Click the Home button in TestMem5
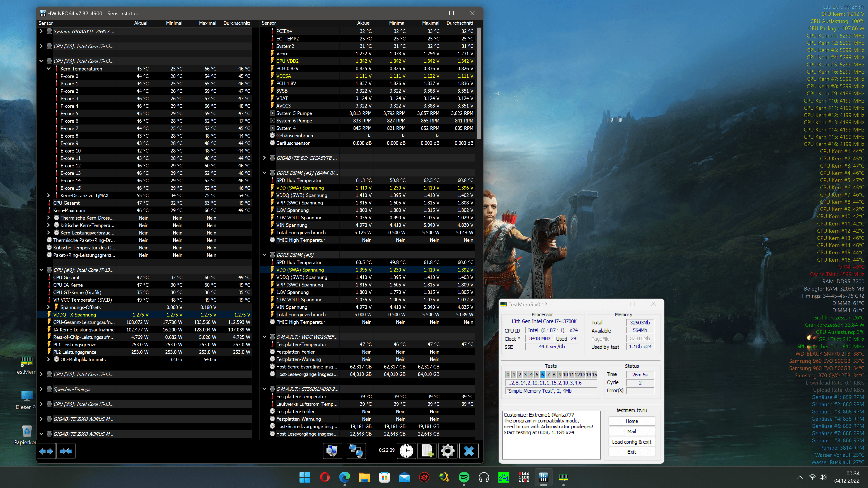This screenshot has height=488, width=868. point(632,421)
